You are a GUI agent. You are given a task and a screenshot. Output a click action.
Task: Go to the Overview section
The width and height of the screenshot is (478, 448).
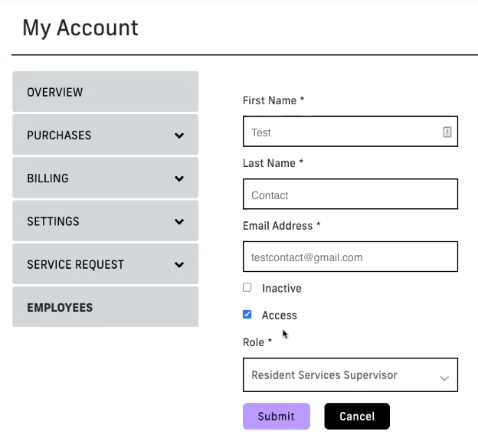(x=105, y=92)
